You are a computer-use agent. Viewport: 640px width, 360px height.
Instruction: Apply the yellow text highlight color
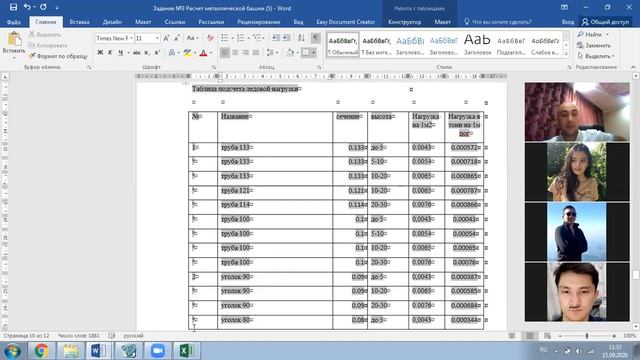click(187, 53)
